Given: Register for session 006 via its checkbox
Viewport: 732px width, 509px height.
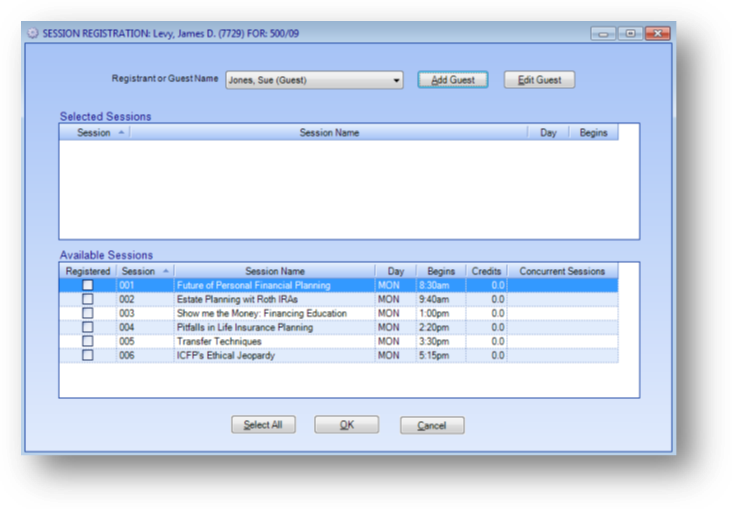Looking at the screenshot, I should [87, 355].
